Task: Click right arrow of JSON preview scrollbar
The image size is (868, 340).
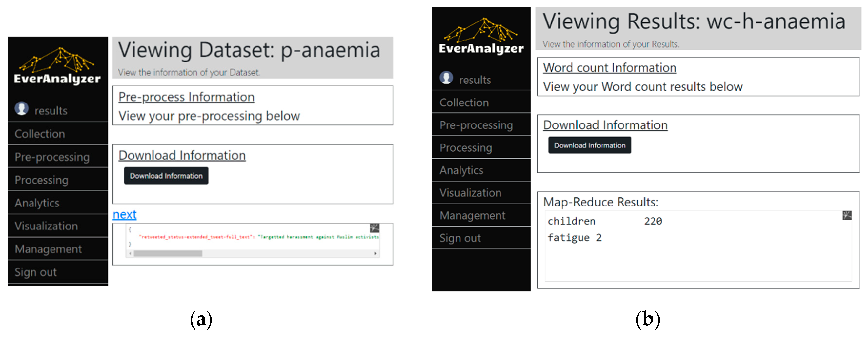Action: pyautogui.click(x=375, y=253)
